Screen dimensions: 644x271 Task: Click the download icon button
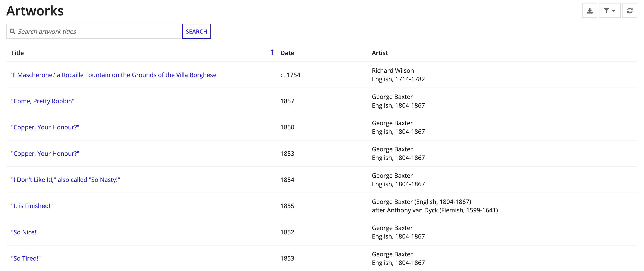590,10
